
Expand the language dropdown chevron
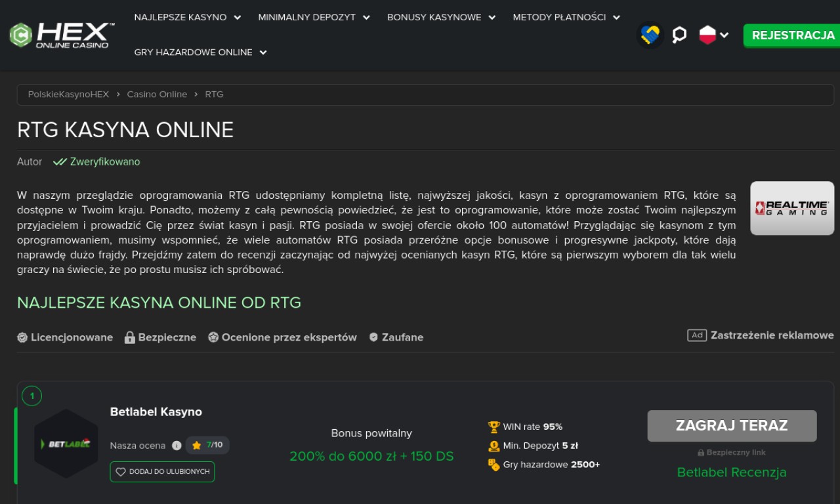click(x=724, y=35)
